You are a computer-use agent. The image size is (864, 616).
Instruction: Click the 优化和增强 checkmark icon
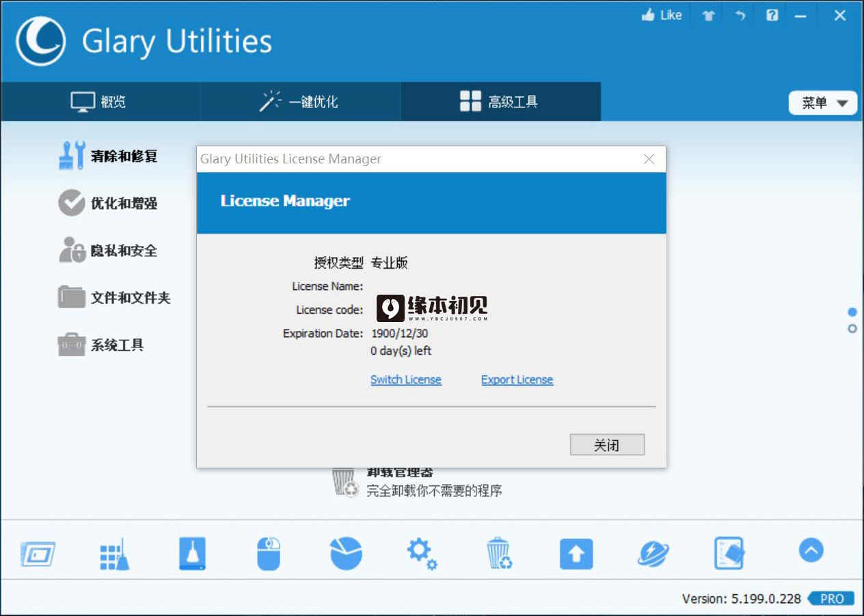click(72, 203)
